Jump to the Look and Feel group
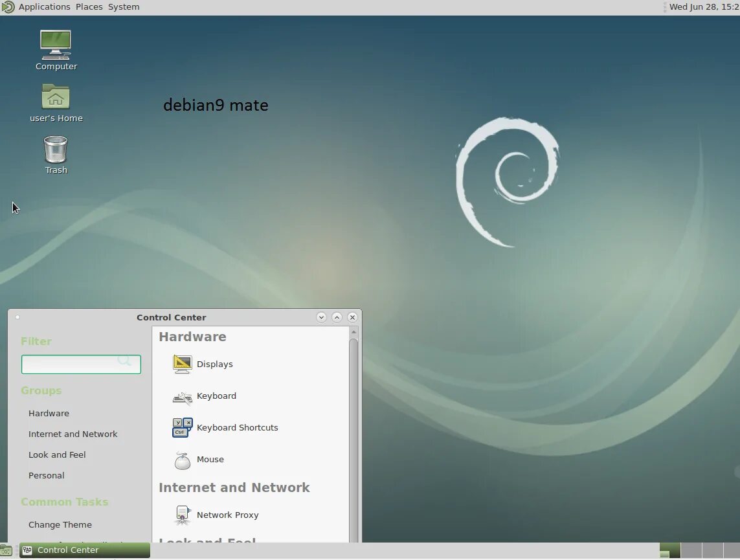740x560 pixels. [57, 455]
